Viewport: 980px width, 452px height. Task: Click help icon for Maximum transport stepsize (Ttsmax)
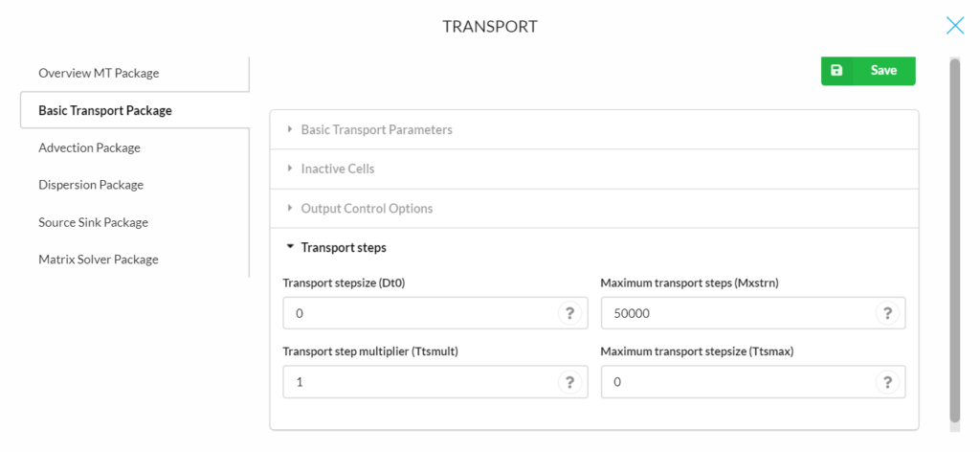tap(887, 382)
